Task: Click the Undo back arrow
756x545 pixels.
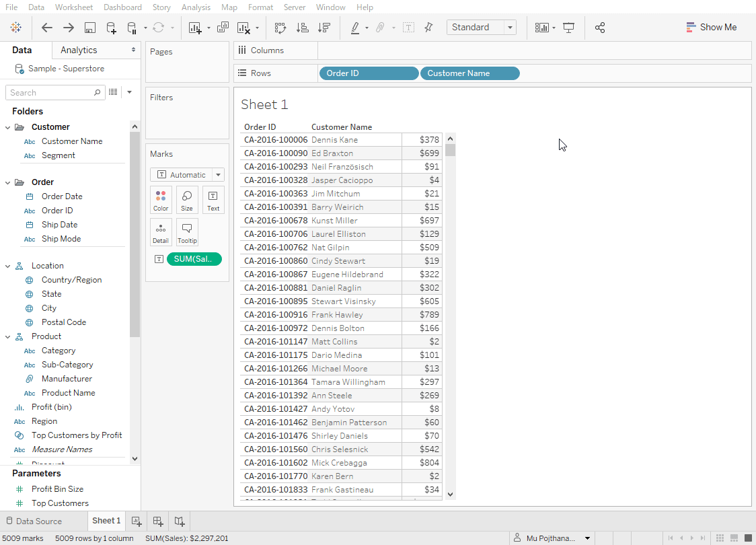Action: pos(46,28)
